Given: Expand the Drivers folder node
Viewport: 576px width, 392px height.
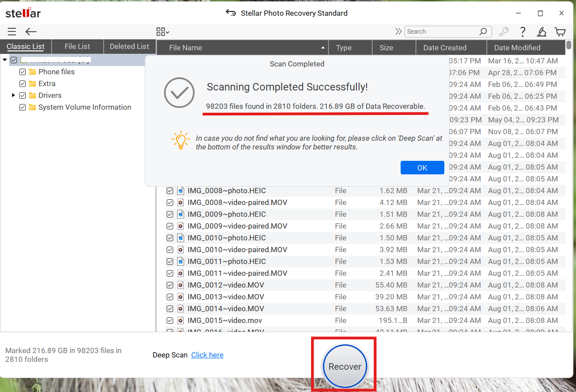Looking at the screenshot, I should [x=13, y=95].
